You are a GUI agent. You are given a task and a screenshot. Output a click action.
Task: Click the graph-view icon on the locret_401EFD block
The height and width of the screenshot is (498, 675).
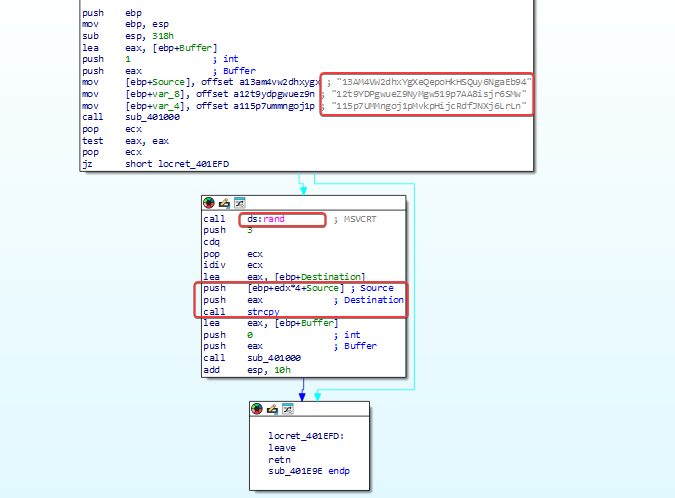pyautogui.click(x=288, y=409)
